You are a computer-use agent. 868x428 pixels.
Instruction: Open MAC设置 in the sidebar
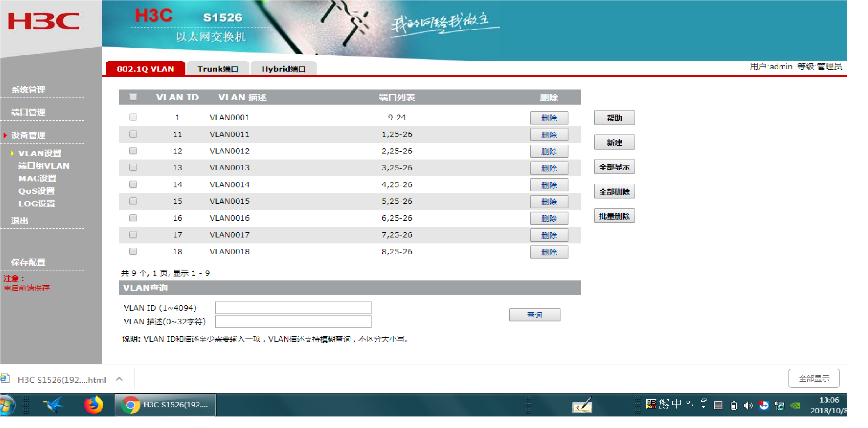tap(37, 179)
